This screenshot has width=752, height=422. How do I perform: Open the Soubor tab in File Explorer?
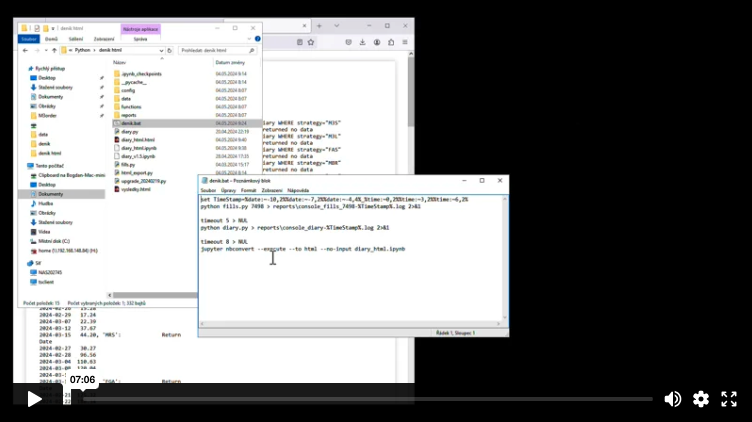click(x=28, y=39)
